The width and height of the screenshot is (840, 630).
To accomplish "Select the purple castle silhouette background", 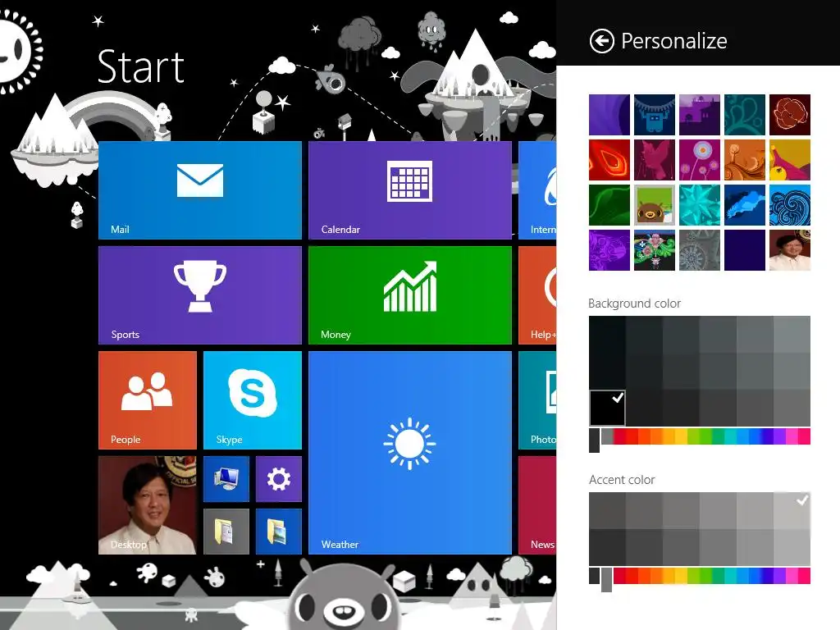I will pos(700,115).
